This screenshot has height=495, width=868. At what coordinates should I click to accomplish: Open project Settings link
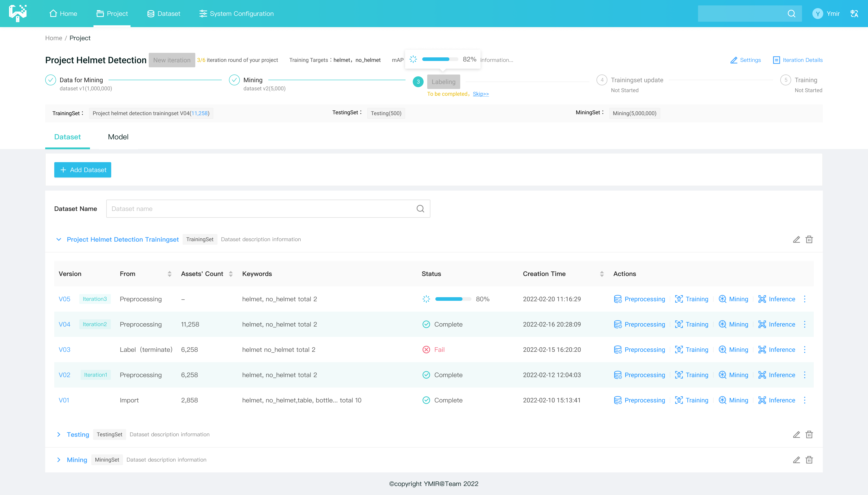(x=745, y=60)
